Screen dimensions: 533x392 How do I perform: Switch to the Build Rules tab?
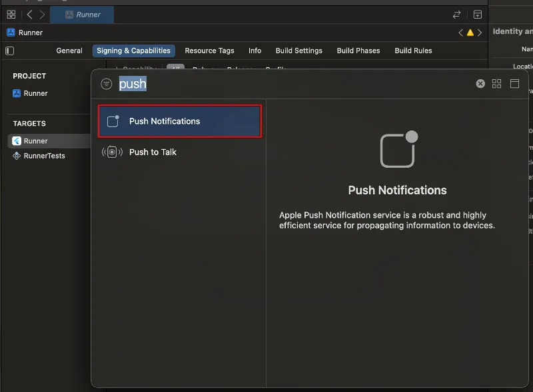click(x=413, y=51)
